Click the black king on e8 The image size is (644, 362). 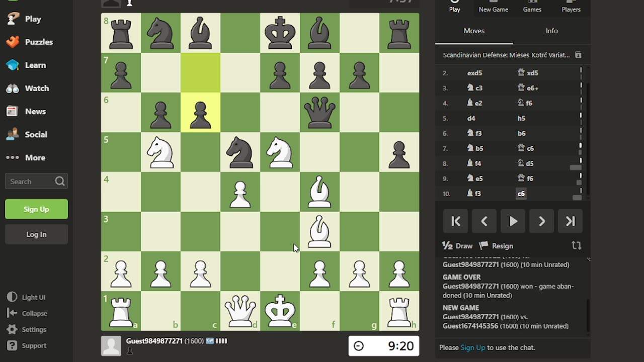click(x=280, y=33)
